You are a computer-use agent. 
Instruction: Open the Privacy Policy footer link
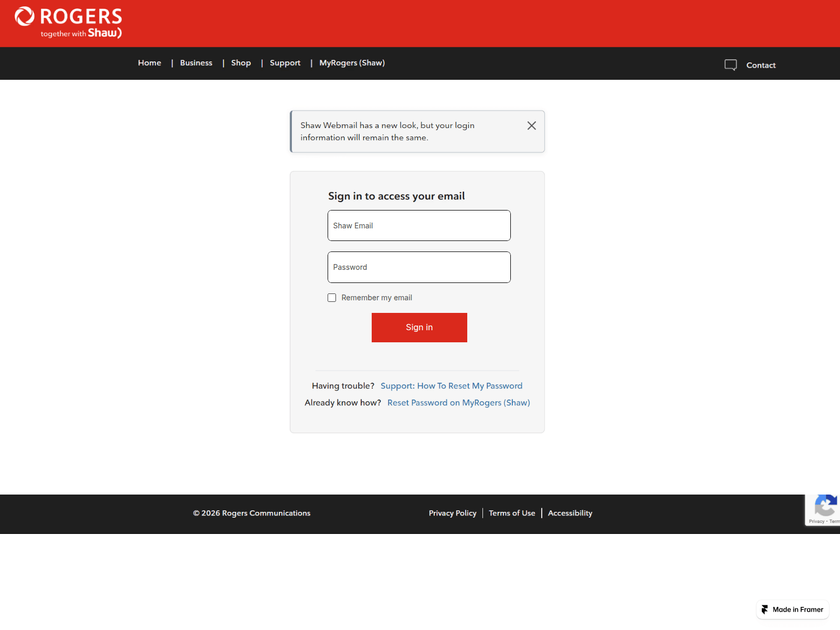453,513
